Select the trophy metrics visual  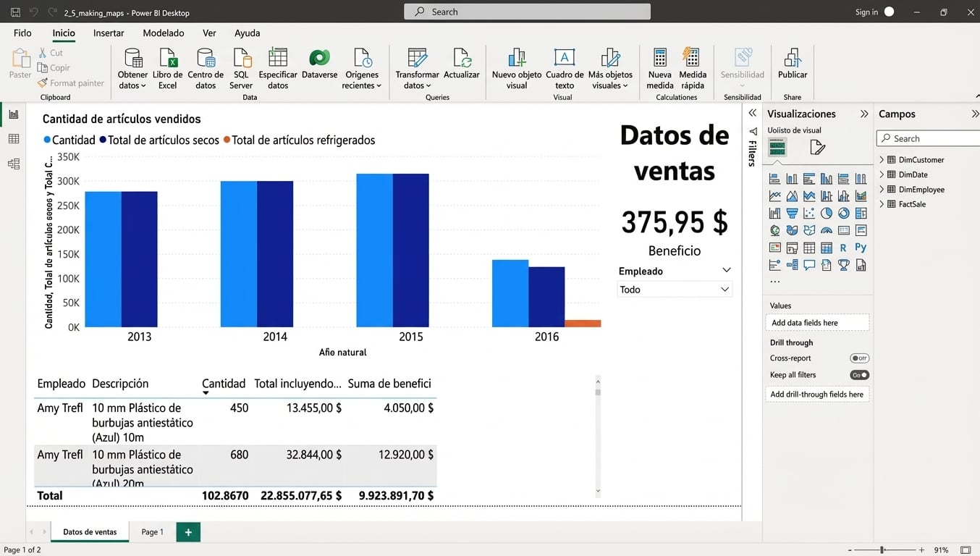pos(843,265)
